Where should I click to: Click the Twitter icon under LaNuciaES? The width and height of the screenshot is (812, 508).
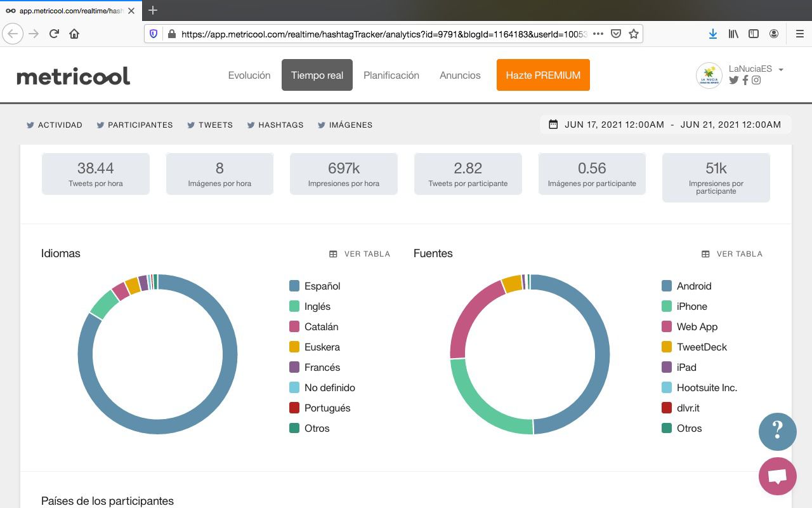coord(734,80)
